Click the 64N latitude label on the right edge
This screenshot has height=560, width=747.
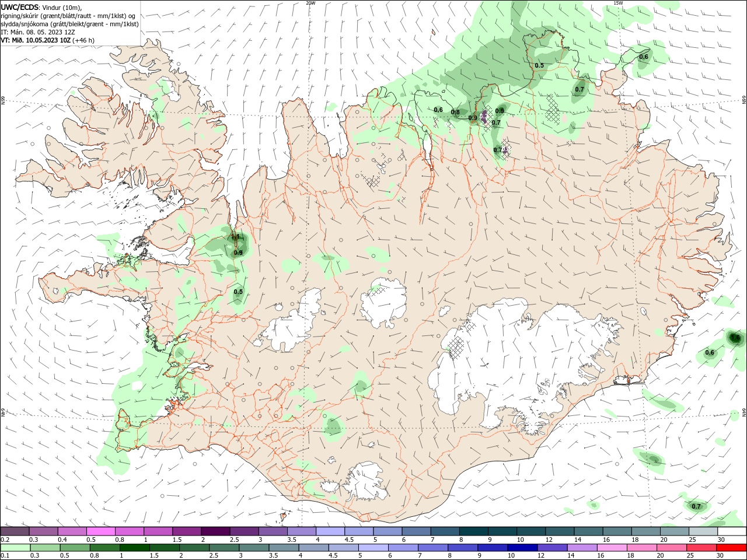[x=744, y=412]
